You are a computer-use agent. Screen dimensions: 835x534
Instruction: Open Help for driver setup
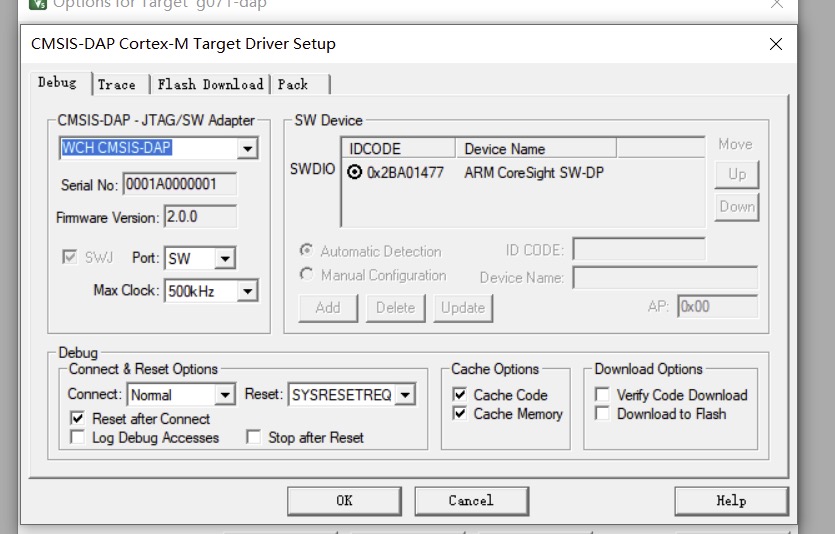[731, 501]
